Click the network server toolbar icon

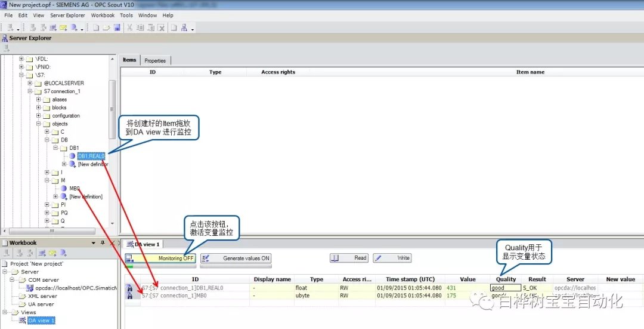click(184, 27)
